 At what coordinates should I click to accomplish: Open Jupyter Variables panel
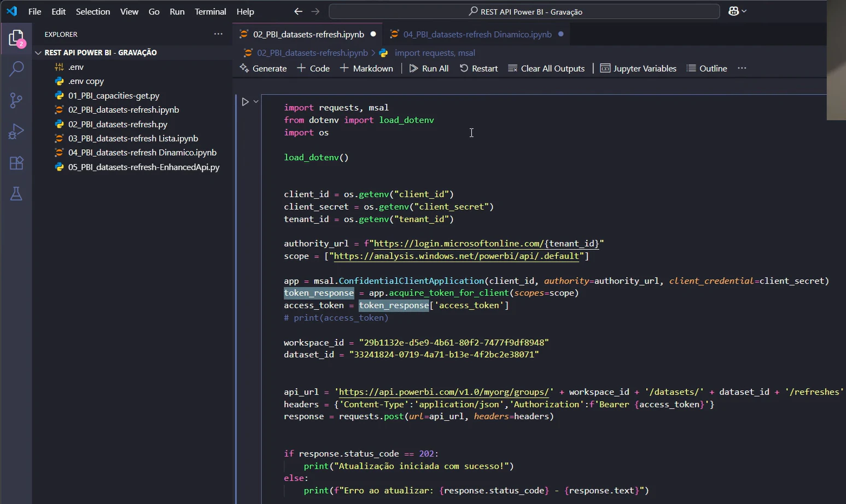[x=638, y=68]
